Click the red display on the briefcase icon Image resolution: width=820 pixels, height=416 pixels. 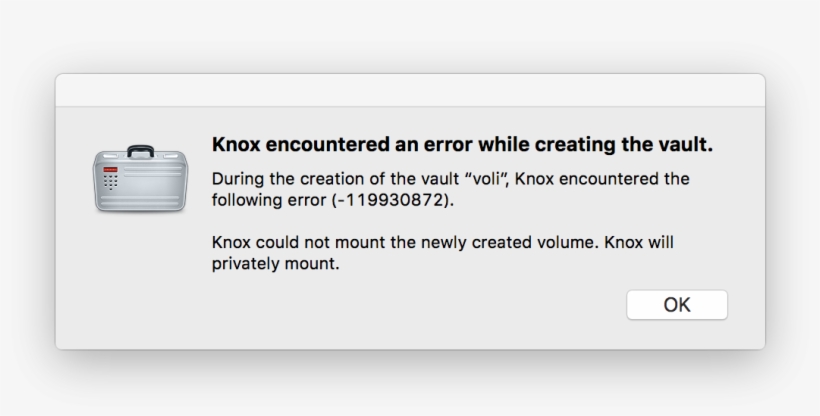[110, 170]
